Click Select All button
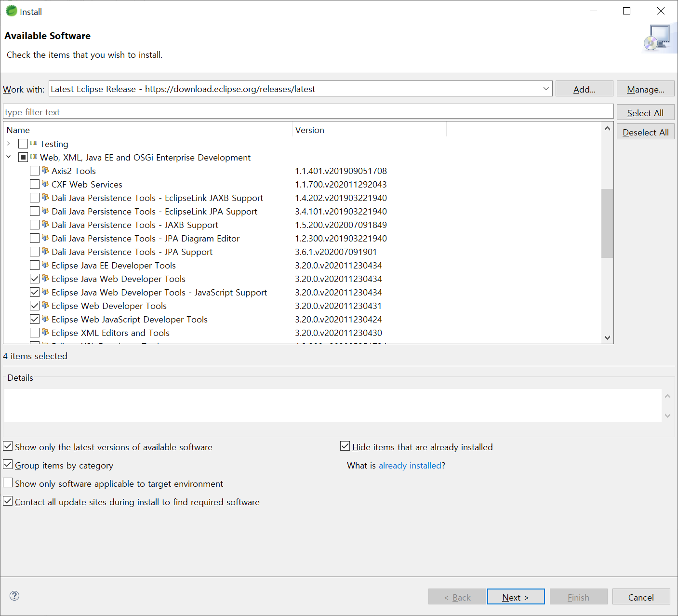 (x=646, y=113)
